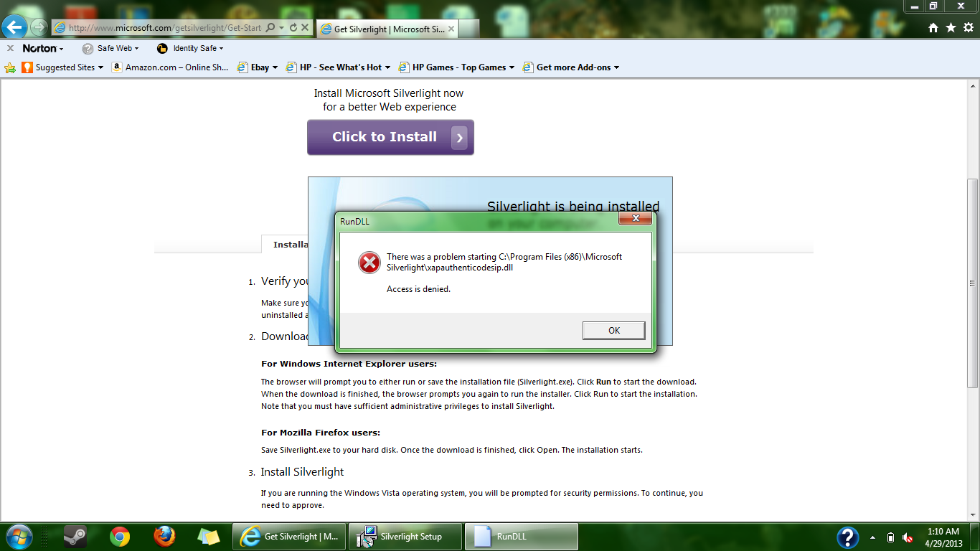Close the Get Silverlight tab
980x551 pixels.
click(x=451, y=29)
